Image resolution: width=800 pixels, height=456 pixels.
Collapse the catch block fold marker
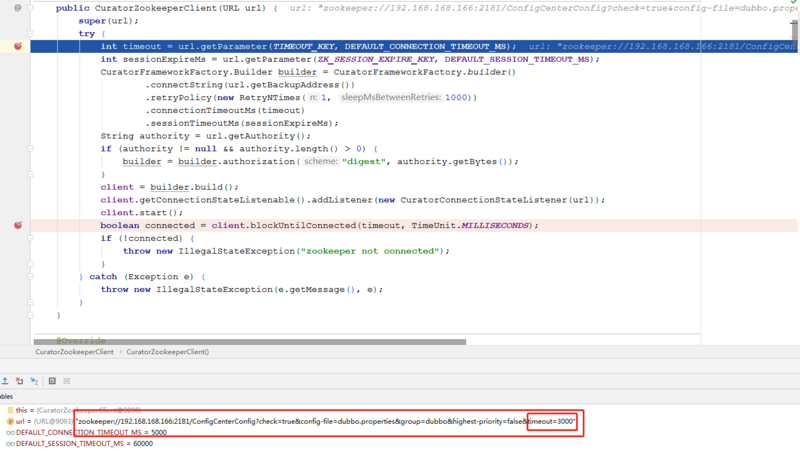coord(30,276)
